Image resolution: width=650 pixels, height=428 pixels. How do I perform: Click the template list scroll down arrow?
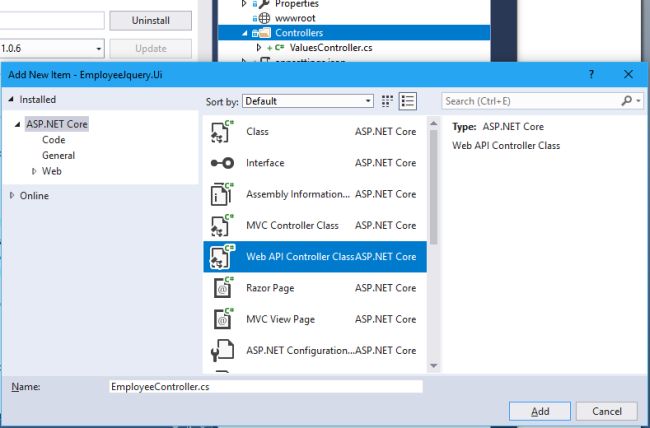(x=434, y=365)
